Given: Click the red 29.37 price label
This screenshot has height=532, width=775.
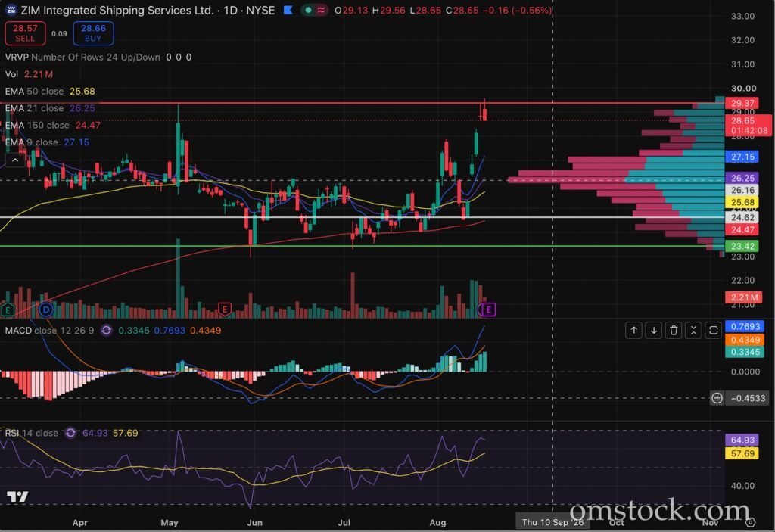Looking at the screenshot, I should 742,103.
